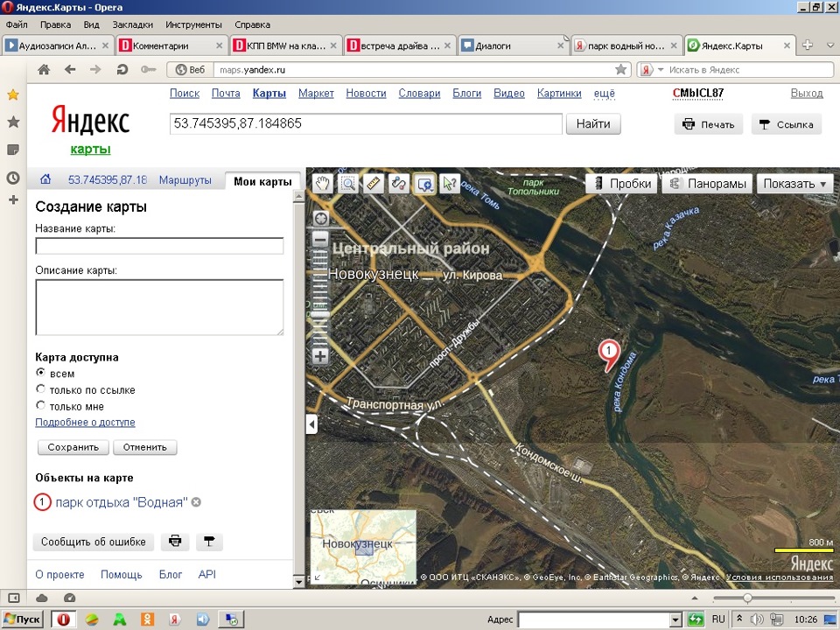Open the taskbar Адрес combo box arrow
The height and width of the screenshot is (630, 840).
tap(675, 619)
